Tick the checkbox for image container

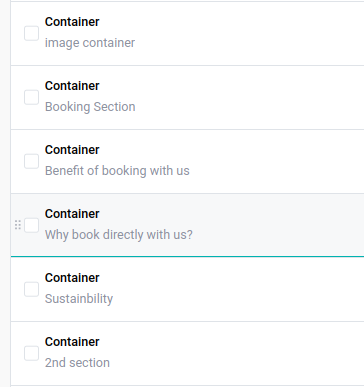tap(31, 33)
